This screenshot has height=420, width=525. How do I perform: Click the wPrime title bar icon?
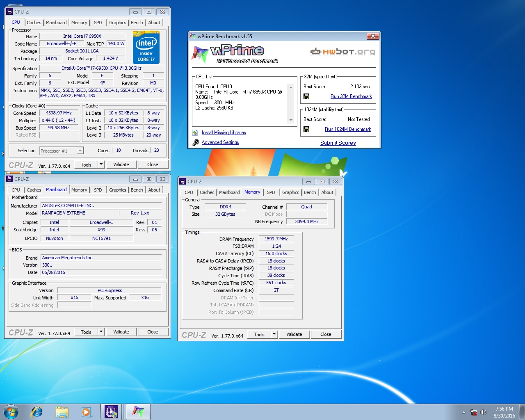click(193, 36)
